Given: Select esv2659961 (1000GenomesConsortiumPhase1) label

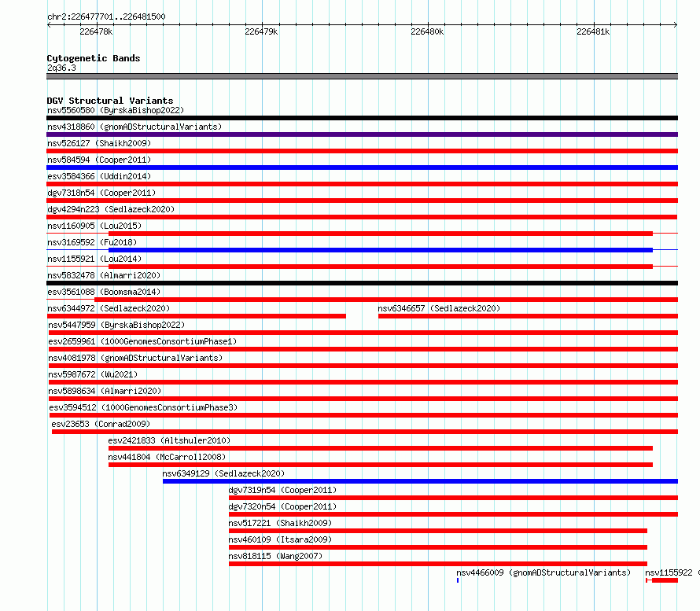Looking at the screenshot, I should pos(142,341).
